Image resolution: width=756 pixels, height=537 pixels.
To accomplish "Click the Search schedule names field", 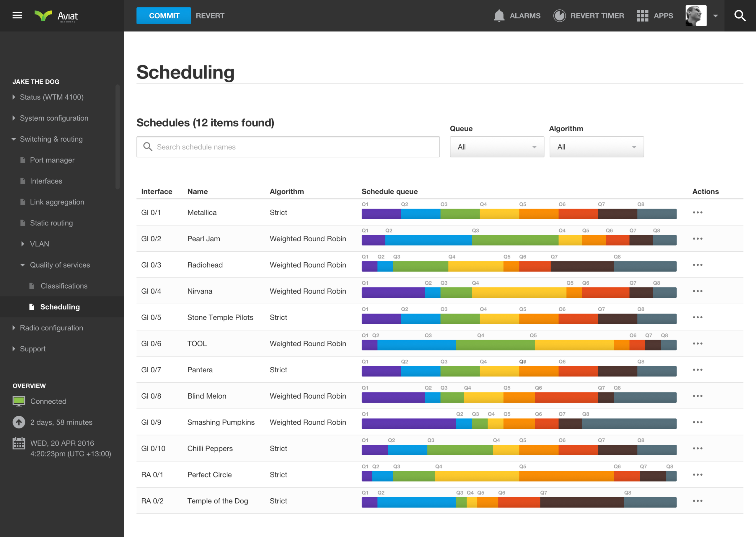I will 288,147.
